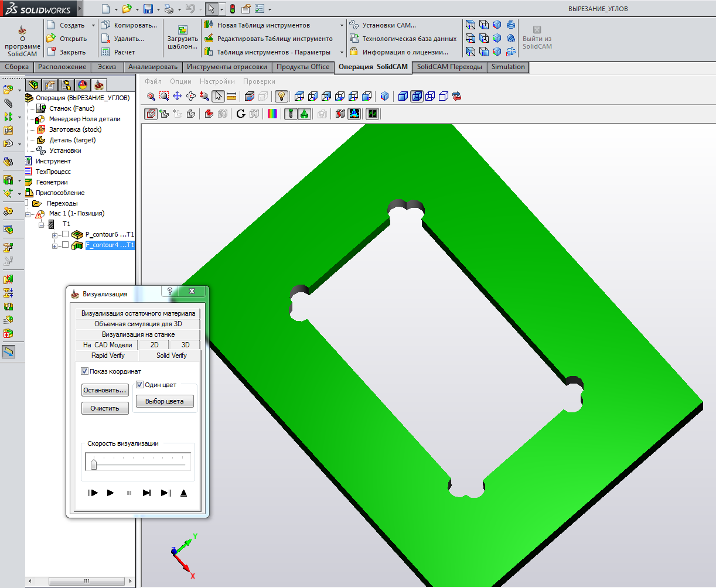The image size is (716, 588).
Task: Open the Проверки menu
Action: 259,81
